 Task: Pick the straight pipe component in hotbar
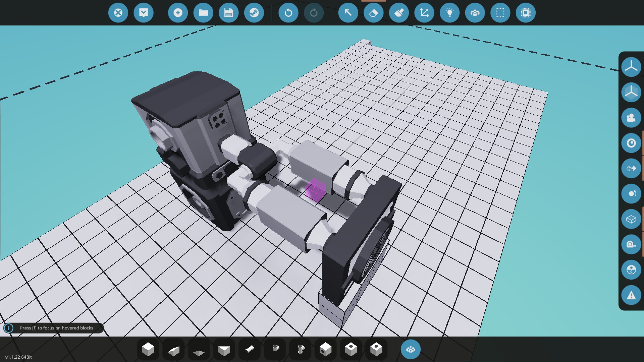250,349
